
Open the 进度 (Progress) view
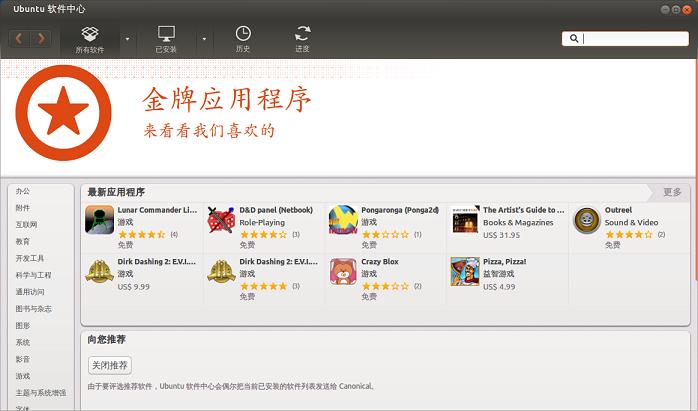[x=302, y=40]
